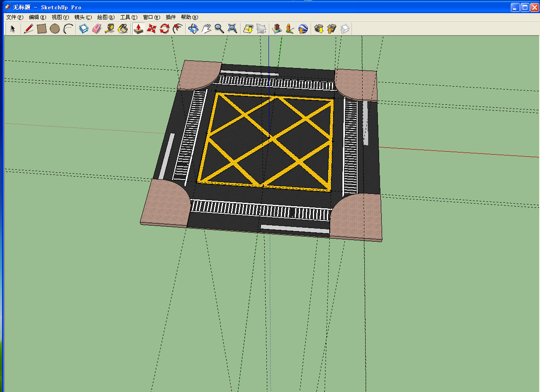Pick the Pan hand tool

[206, 29]
